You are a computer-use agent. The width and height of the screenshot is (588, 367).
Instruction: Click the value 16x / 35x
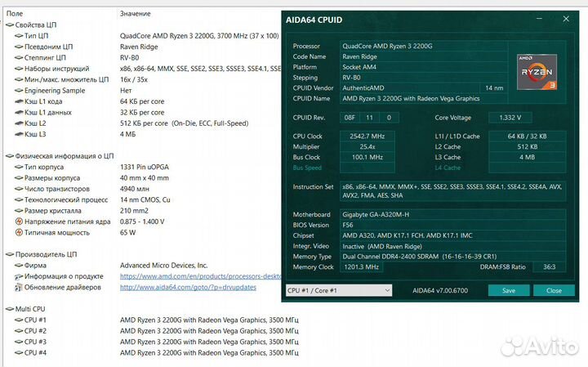pos(134,79)
